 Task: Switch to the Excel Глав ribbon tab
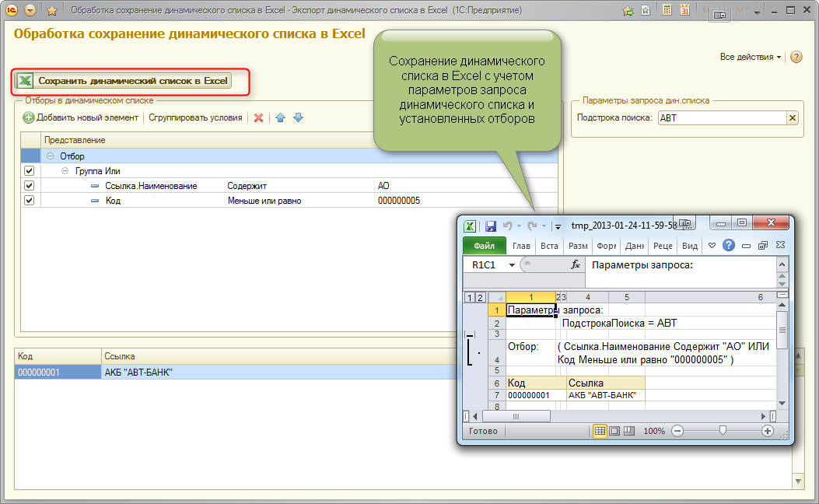coord(521,246)
